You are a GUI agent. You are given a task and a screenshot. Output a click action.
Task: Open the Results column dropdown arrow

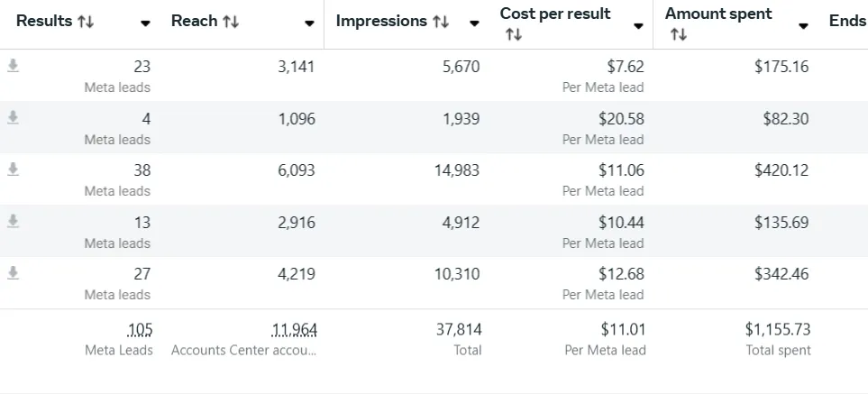coord(146,23)
